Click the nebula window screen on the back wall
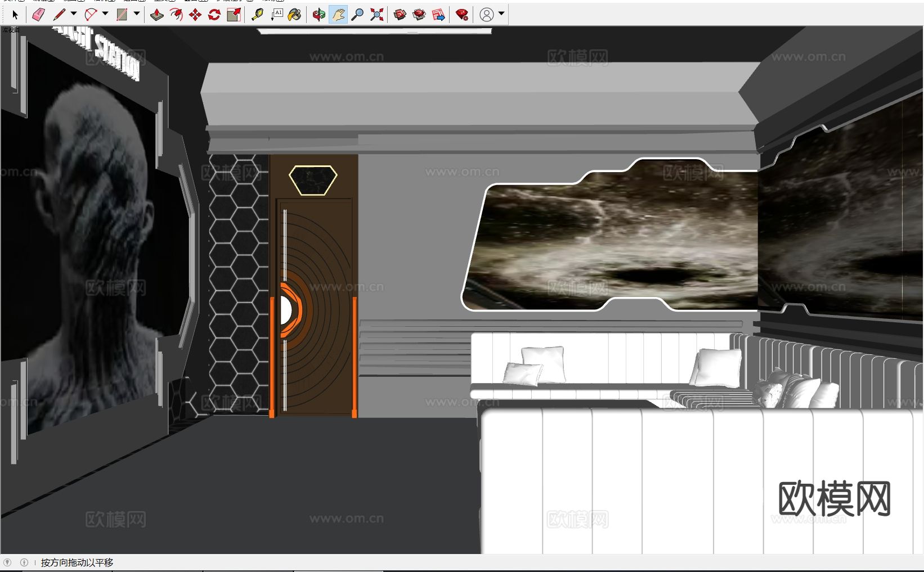924x572 pixels. pos(610,235)
